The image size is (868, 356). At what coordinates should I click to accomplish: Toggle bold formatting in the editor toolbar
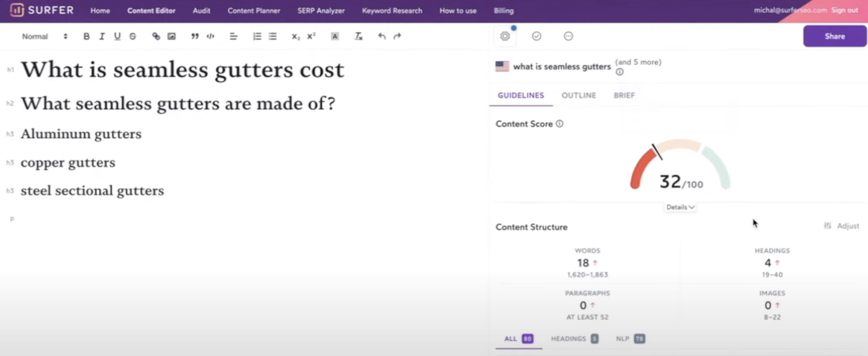86,36
